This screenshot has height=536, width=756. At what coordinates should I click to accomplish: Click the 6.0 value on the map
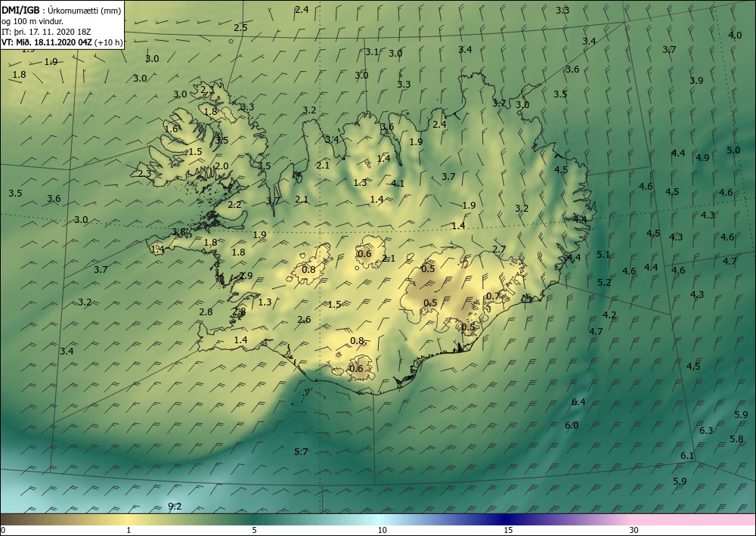tap(572, 425)
